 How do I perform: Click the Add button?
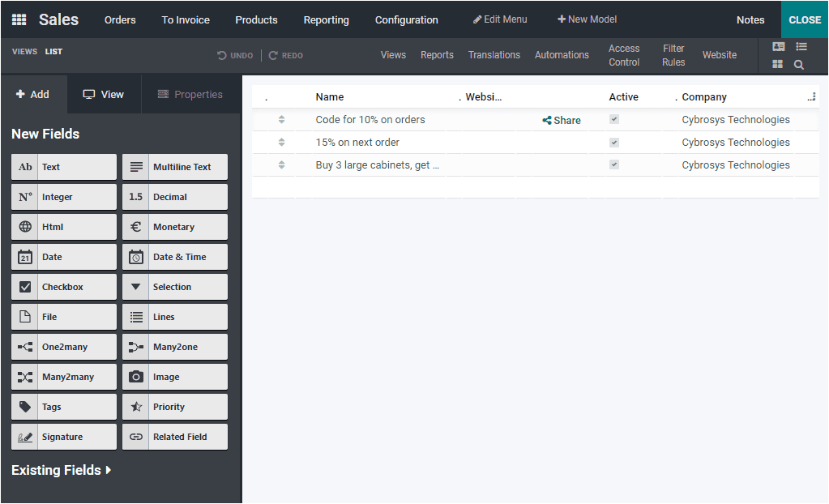click(x=34, y=94)
